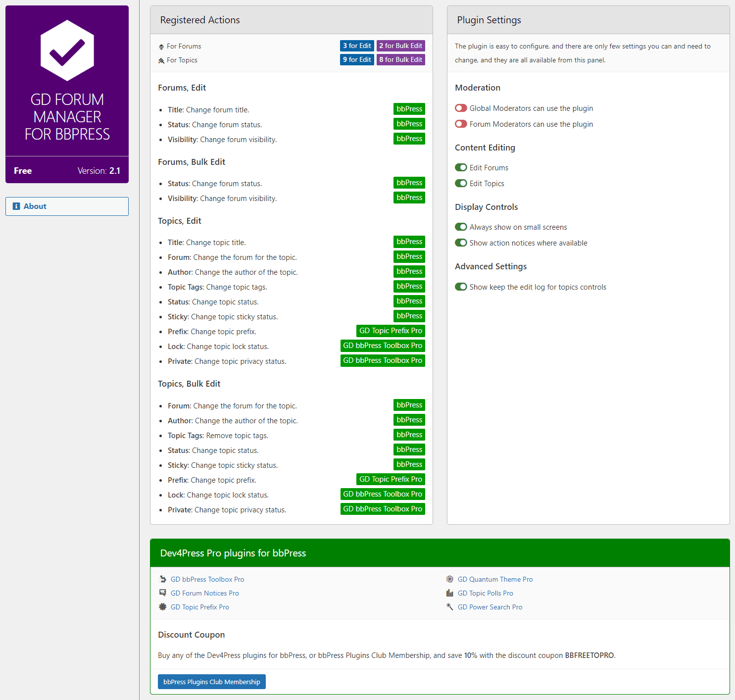Open the GD Quantum Theme Pro link
Image resolution: width=735 pixels, height=700 pixels.
click(x=495, y=579)
